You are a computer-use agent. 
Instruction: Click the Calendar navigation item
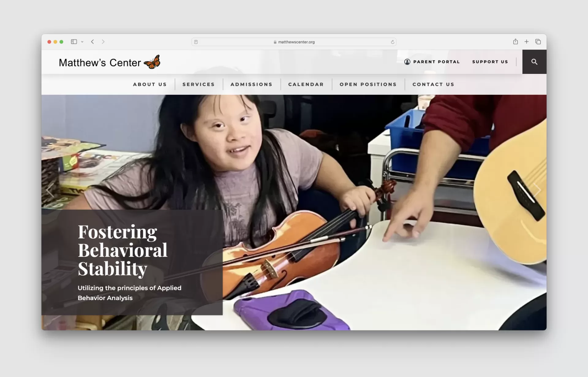306,84
